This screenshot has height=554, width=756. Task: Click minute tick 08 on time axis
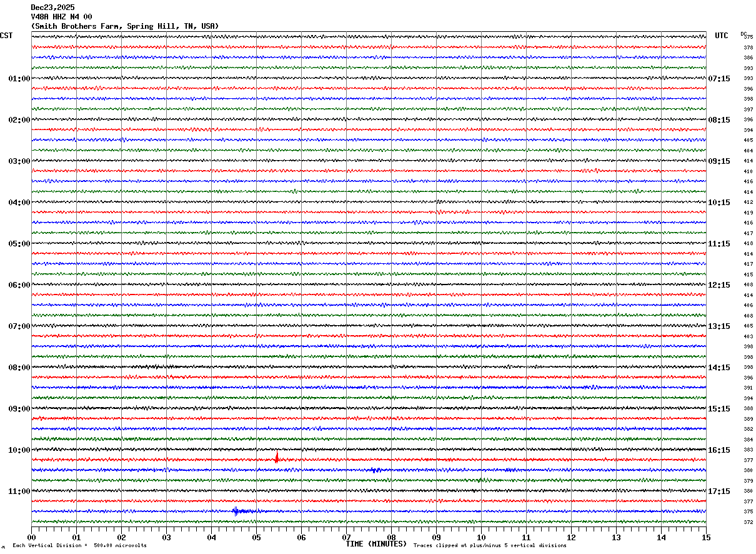click(391, 537)
